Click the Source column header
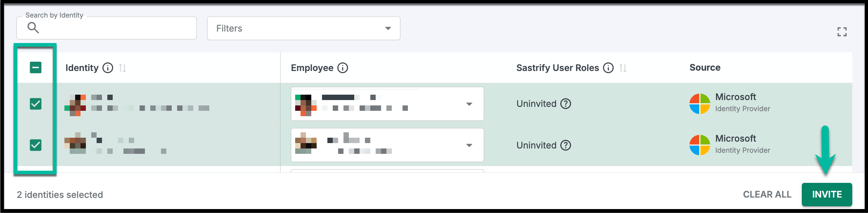 click(705, 67)
